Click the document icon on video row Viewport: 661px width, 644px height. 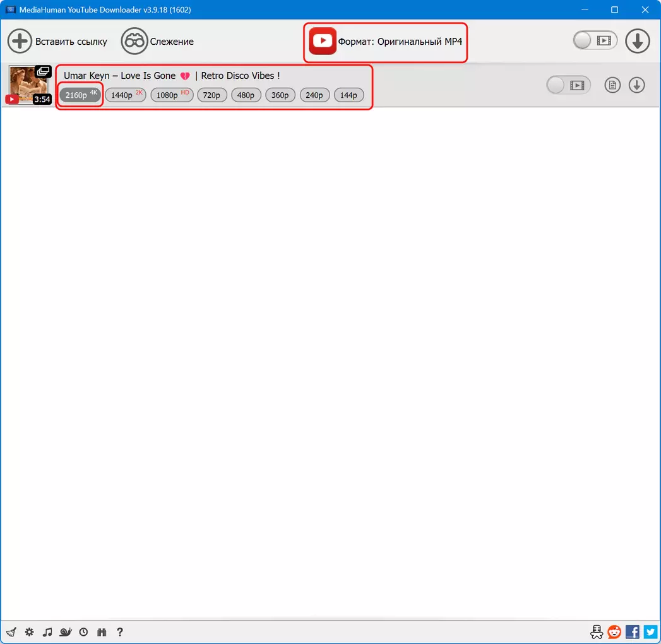pyautogui.click(x=612, y=85)
